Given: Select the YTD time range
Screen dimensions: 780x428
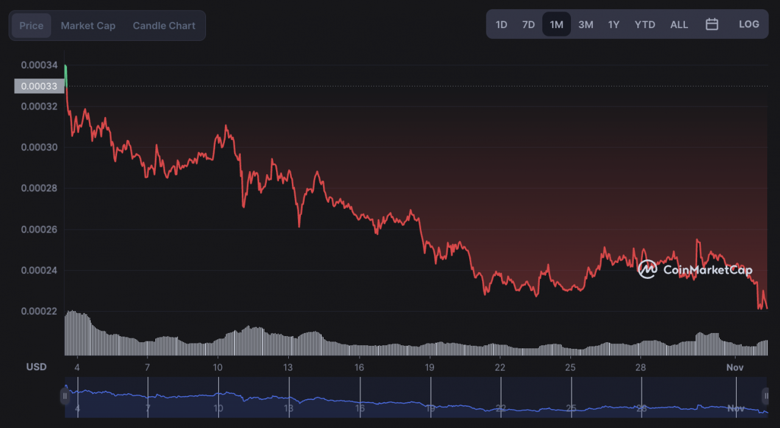Looking at the screenshot, I should coord(645,24).
